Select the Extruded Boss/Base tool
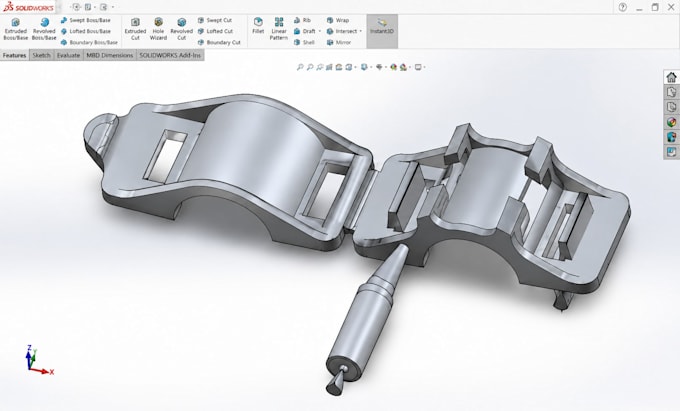Viewport: 680px width, 411px height. (16, 29)
